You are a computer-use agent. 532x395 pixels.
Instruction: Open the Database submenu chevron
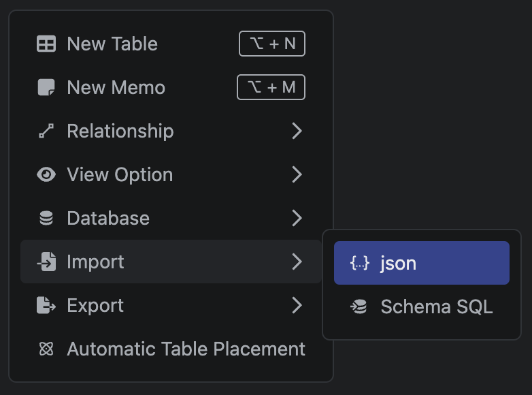(x=297, y=219)
